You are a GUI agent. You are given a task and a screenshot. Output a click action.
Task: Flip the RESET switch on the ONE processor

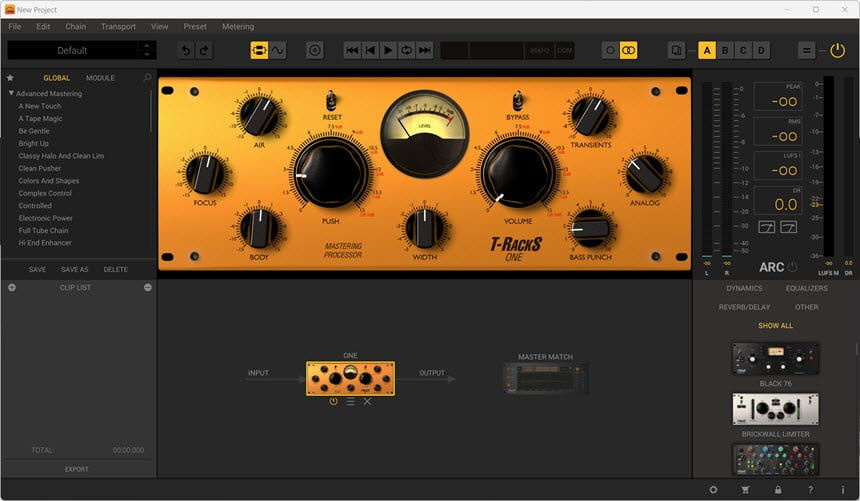click(331, 101)
